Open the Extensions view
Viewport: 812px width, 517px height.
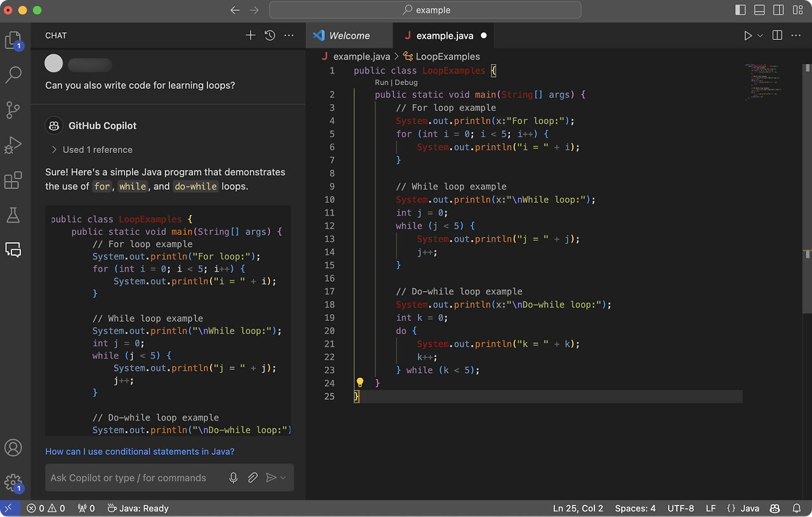coord(13,180)
